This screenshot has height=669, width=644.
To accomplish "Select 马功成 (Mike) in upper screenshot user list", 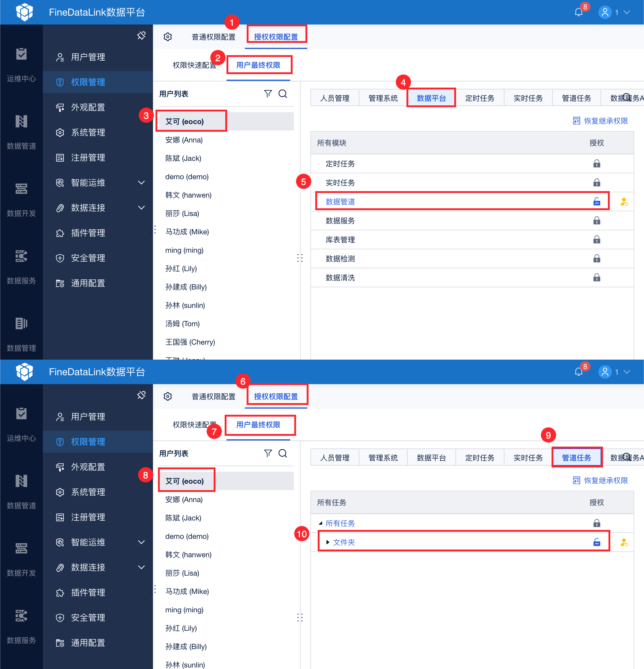I will point(226,232).
